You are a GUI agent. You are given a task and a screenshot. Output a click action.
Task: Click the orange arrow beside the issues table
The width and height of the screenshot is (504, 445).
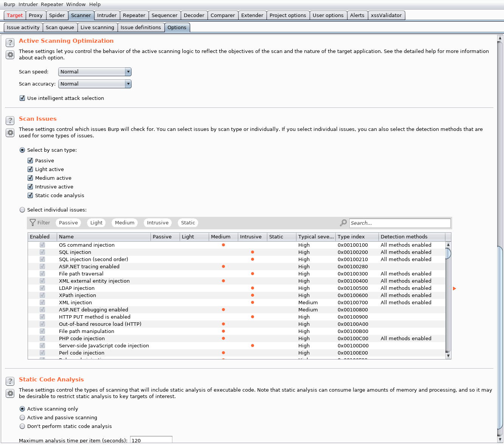454,289
